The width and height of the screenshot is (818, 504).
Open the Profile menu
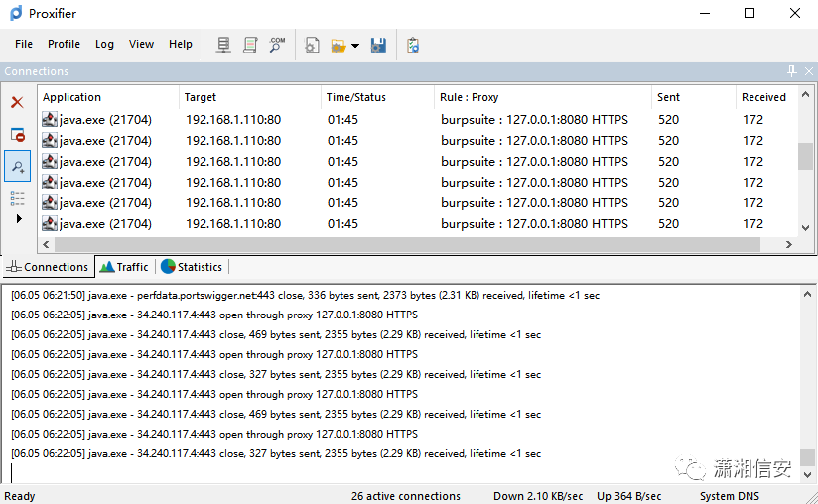[64, 44]
